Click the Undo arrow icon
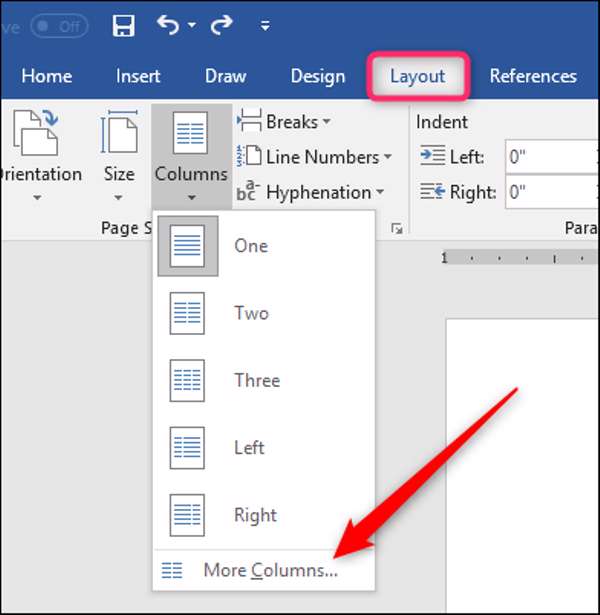This screenshot has width=600, height=615. (x=168, y=25)
